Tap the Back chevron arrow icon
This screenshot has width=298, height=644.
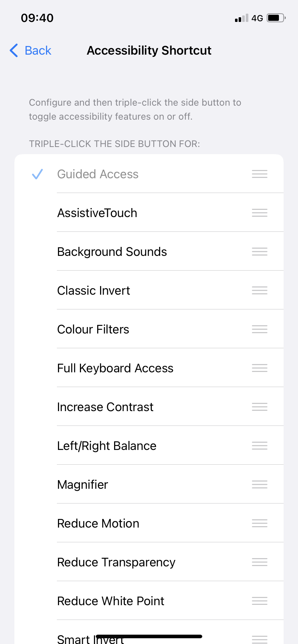tap(14, 51)
